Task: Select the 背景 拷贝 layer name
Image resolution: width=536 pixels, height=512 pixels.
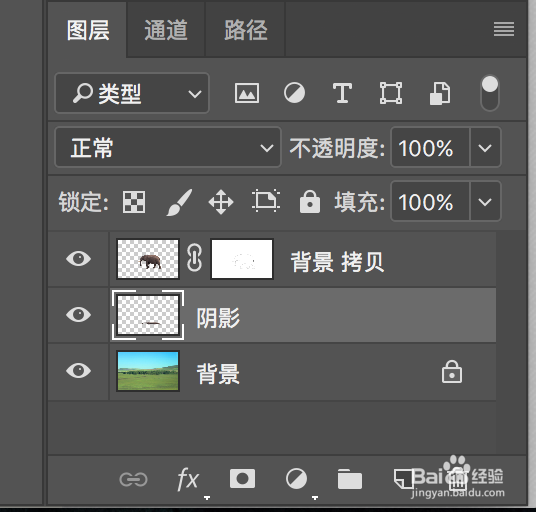Action: pyautogui.click(x=337, y=262)
